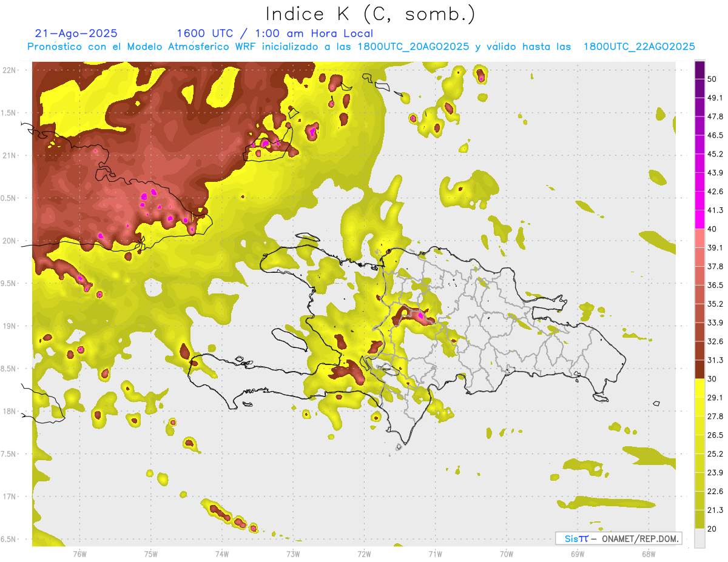Click the "17N" latitude label

[x=9, y=497]
